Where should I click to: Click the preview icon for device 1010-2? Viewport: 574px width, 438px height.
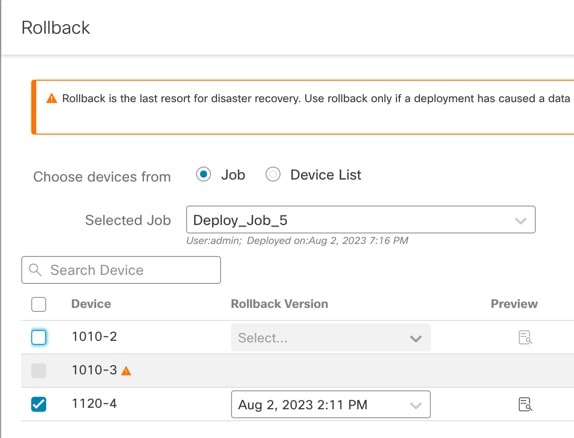525,337
